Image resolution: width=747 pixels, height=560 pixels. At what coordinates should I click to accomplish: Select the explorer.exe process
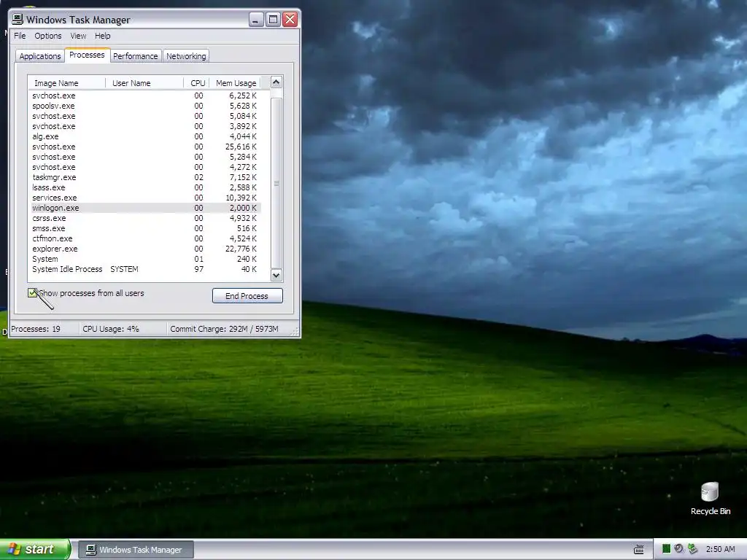click(x=145, y=249)
